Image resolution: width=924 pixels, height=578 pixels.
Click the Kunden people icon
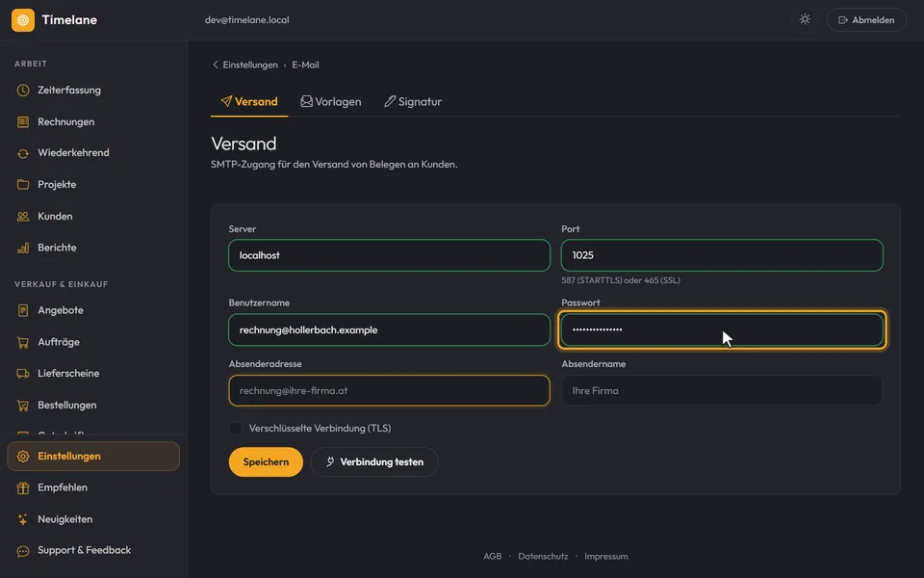(x=23, y=217)
